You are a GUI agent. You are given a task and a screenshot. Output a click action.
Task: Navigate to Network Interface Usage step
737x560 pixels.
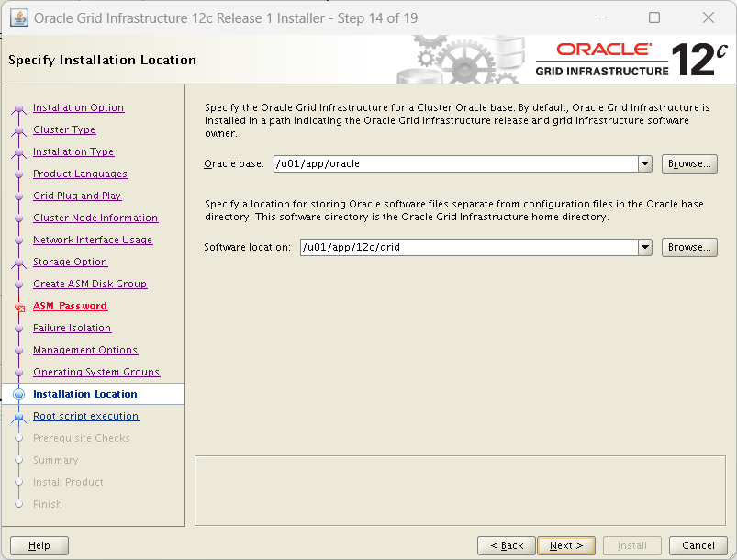(x=93, y=240)
